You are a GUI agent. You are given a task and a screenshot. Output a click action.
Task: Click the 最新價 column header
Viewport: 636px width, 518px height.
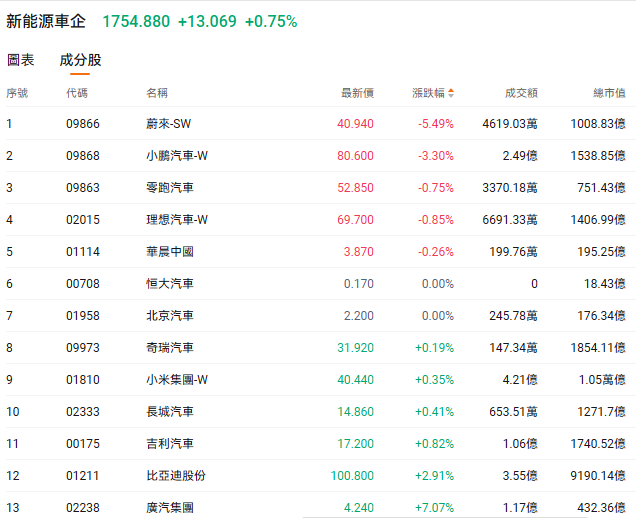pos(357,93)
